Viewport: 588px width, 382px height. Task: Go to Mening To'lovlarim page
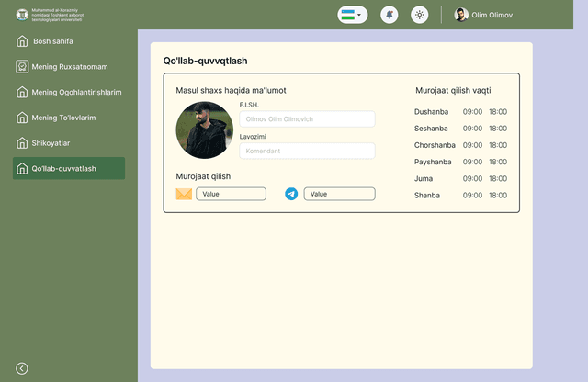[x=63, y=118]
